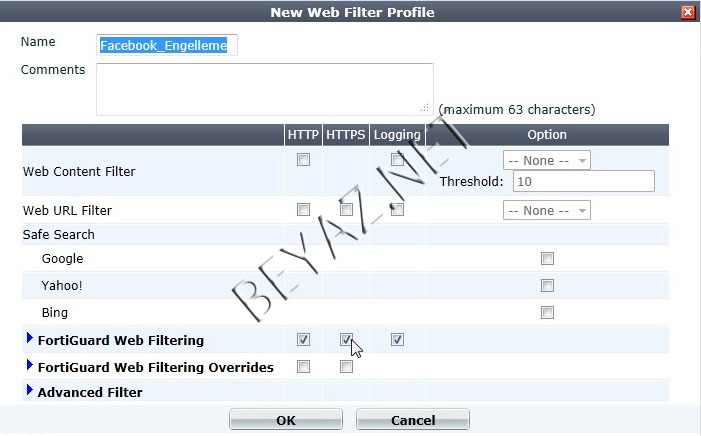Enable Google Safe Search checkbox

[547, 258]
